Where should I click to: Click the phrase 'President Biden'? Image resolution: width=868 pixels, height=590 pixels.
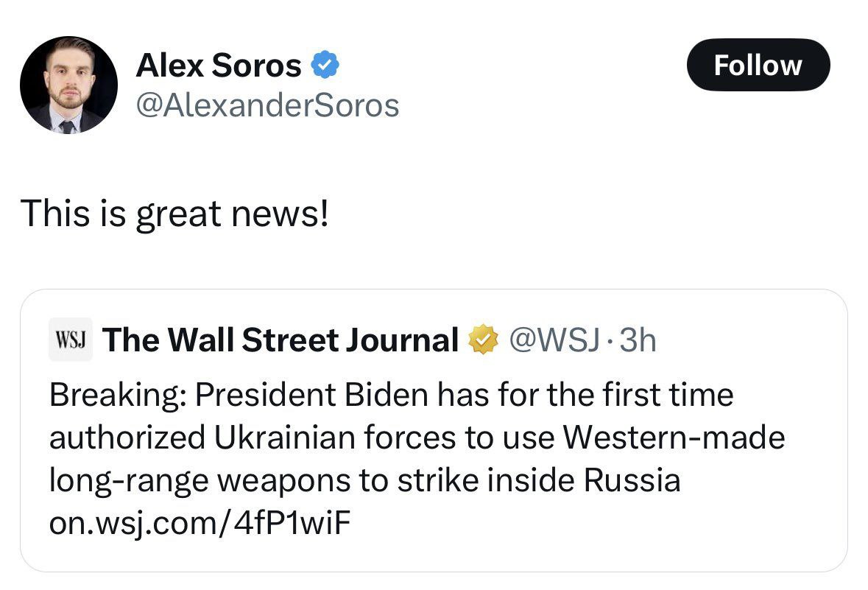tap(313, 395)
